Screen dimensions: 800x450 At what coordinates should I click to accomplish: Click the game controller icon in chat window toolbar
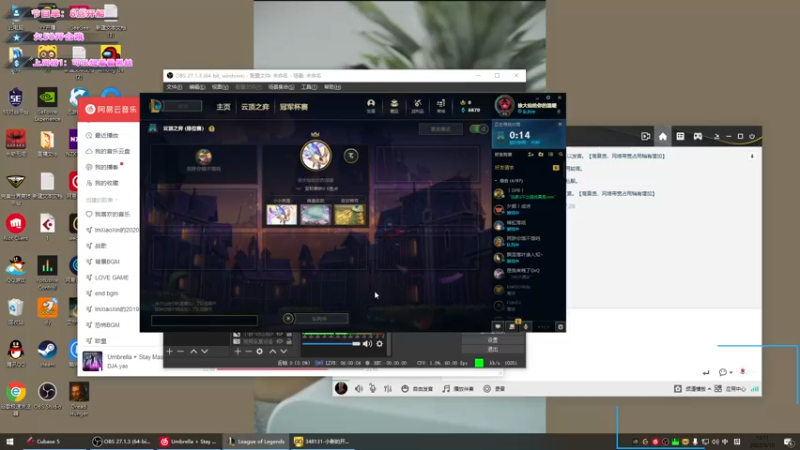697,136
